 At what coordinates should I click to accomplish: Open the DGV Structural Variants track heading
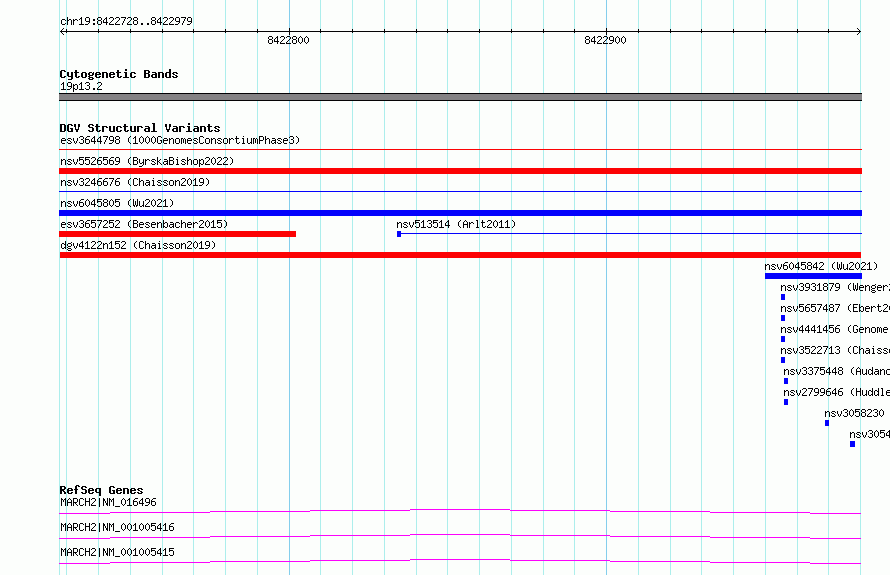point(140,128)
